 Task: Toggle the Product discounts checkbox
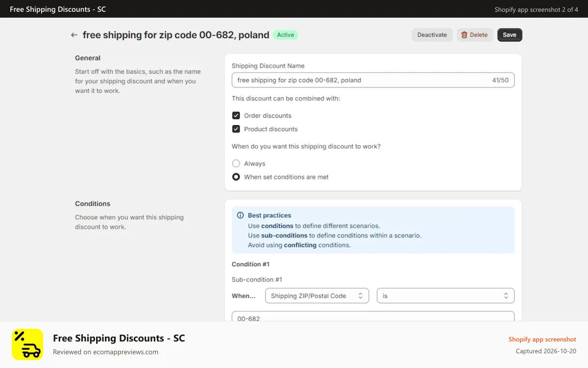click(x=236, y=129)
